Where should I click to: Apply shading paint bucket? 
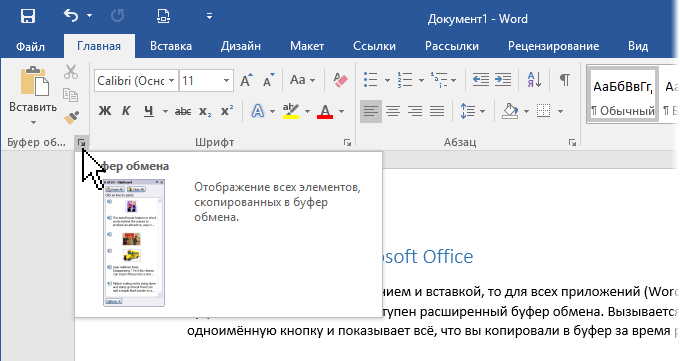pos(510,112)
